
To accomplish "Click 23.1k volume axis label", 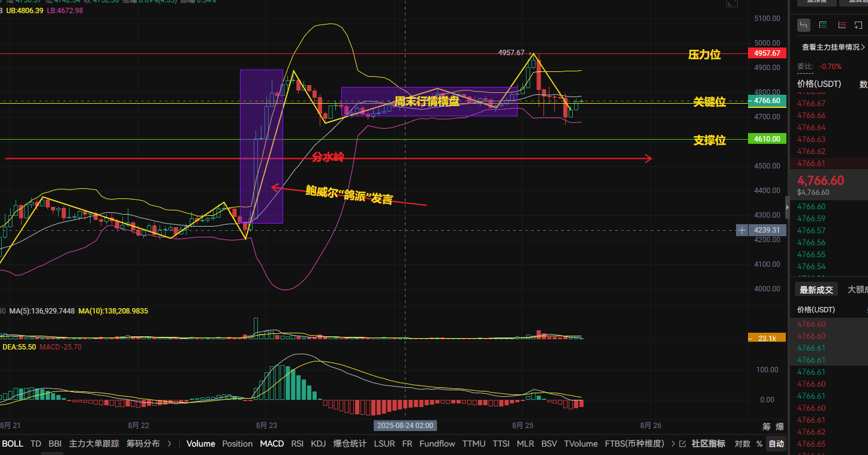I will click(x=767, y=338).
